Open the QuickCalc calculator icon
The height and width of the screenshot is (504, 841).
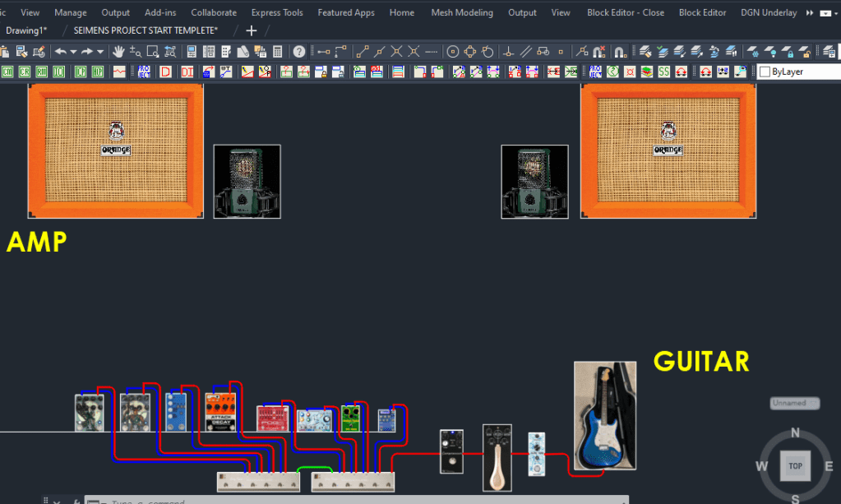(278, 52)
